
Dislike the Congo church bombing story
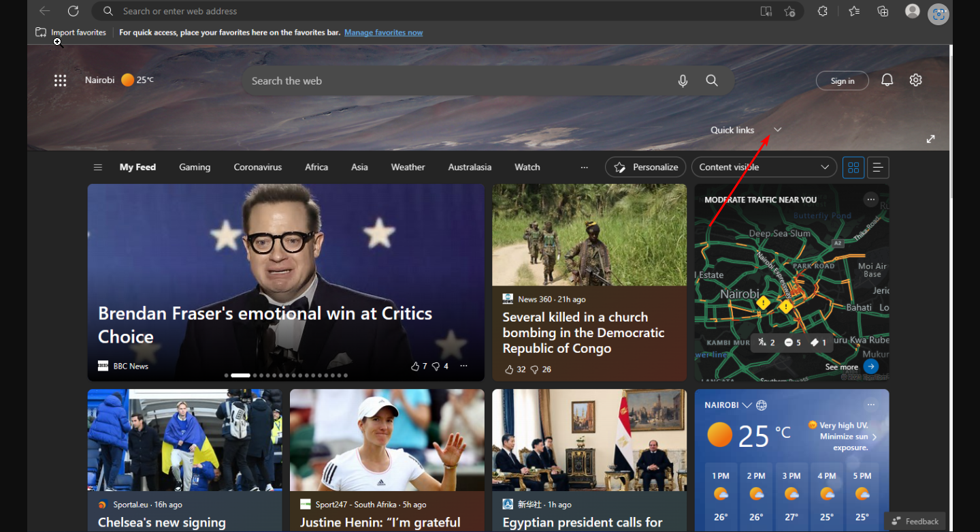534,369
